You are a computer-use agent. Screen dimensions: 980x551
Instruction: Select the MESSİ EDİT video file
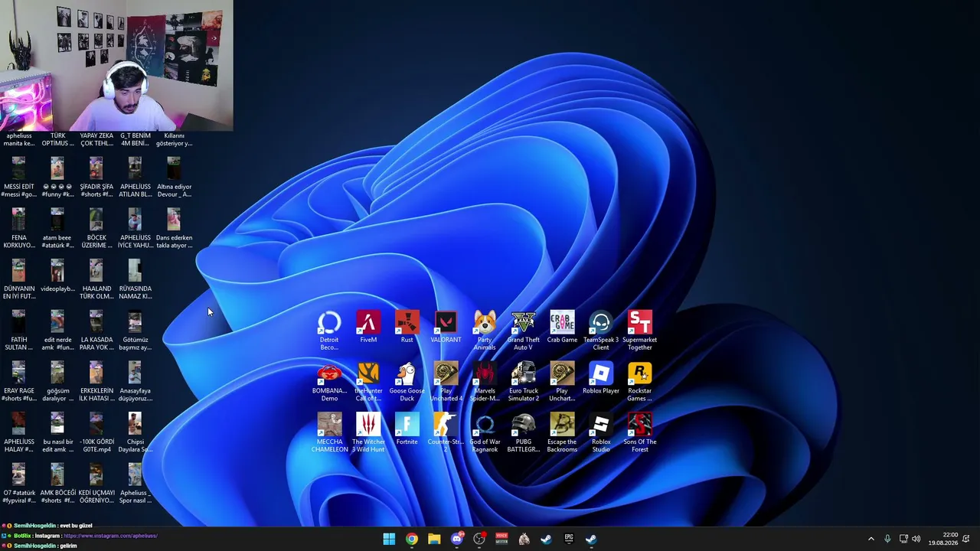19,178
